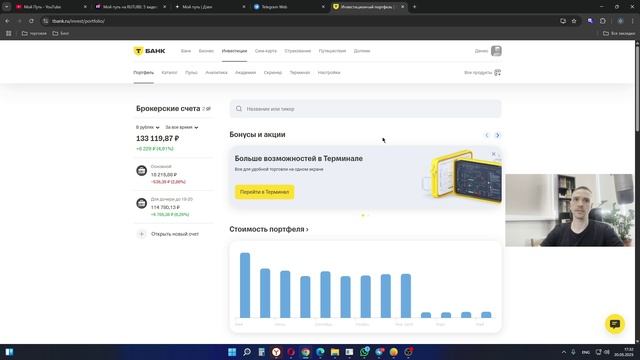Open the Analytics sub-tab
The width and height of the screenshot is (640, 360).
click(x=216, y=73)
